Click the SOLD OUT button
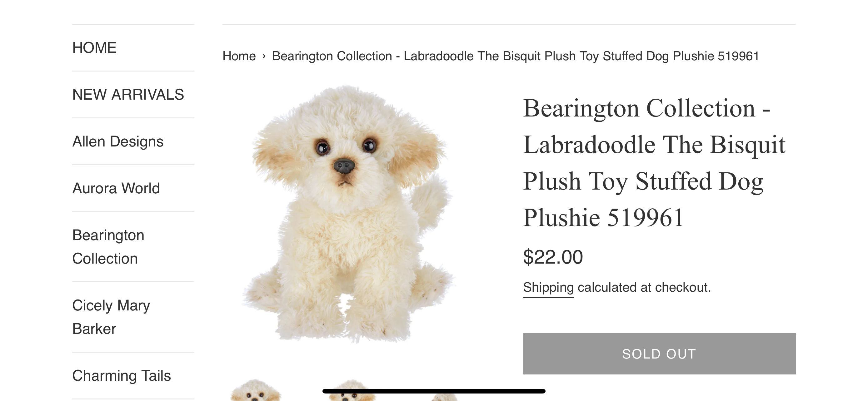The height and width of the screenshot is (401, 868). [659, 354]
